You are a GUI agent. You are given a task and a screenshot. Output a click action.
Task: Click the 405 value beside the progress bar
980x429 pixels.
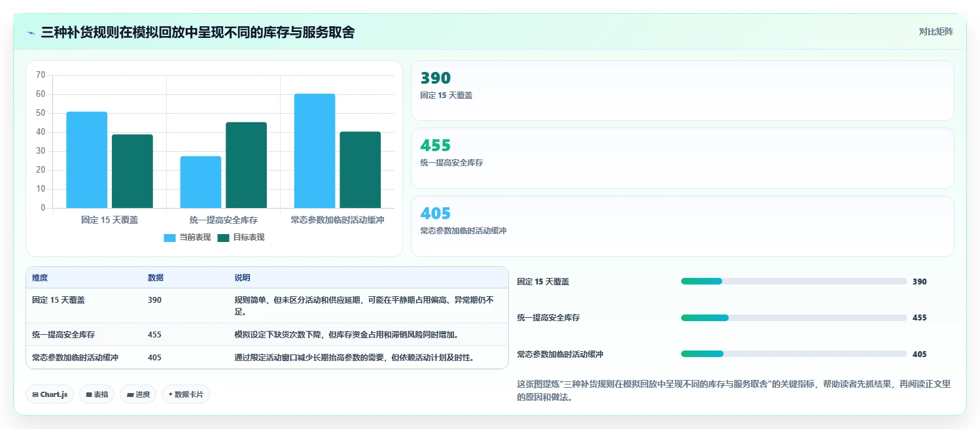pyautogui.click(x=920, y=354)
